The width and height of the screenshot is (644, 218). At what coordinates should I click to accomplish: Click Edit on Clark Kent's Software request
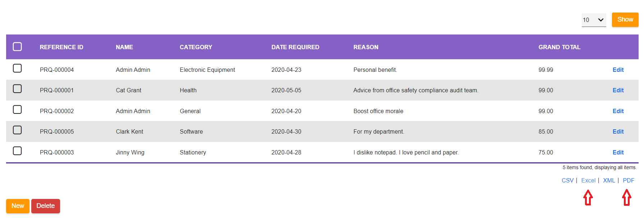pyautogui.click(x=618, y=131)
